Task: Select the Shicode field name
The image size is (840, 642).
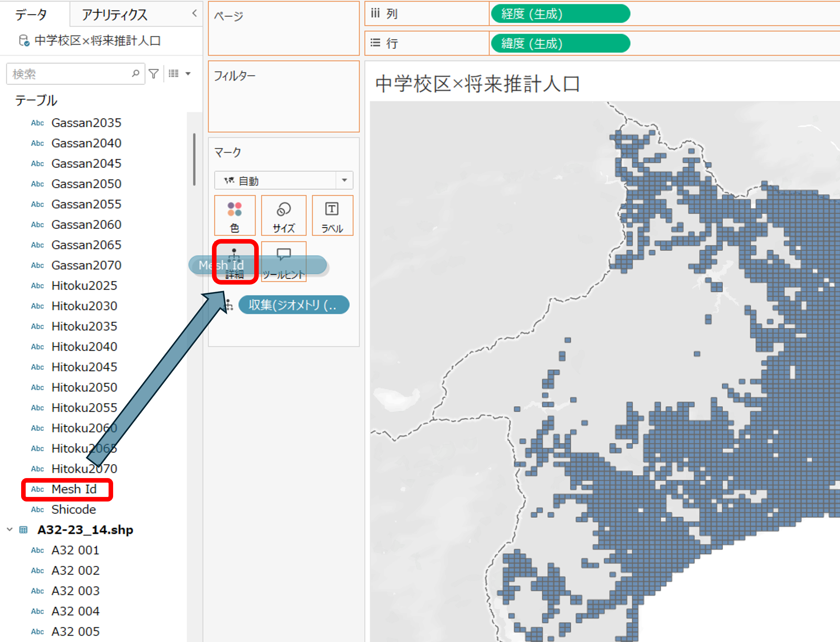Action: coord(74,509)
